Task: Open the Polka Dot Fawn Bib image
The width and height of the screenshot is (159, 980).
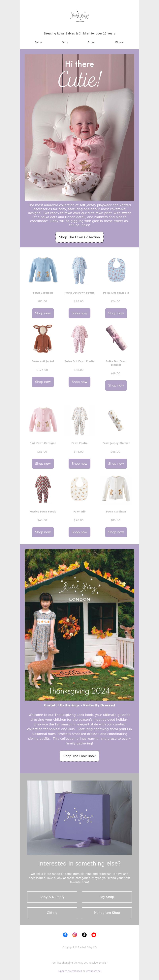Action: pyautogui.click(x=116, y=270)
